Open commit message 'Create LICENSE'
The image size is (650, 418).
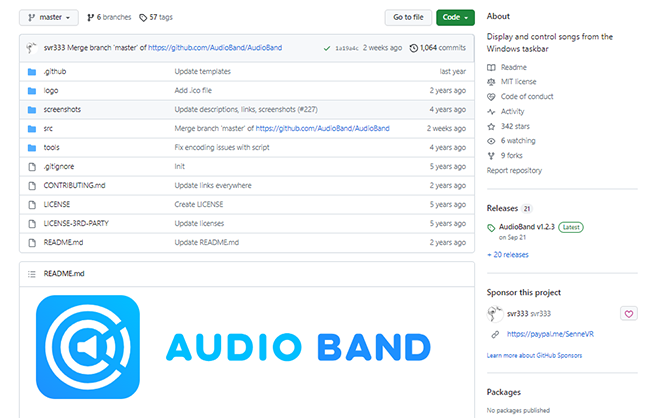click(199, 204)
